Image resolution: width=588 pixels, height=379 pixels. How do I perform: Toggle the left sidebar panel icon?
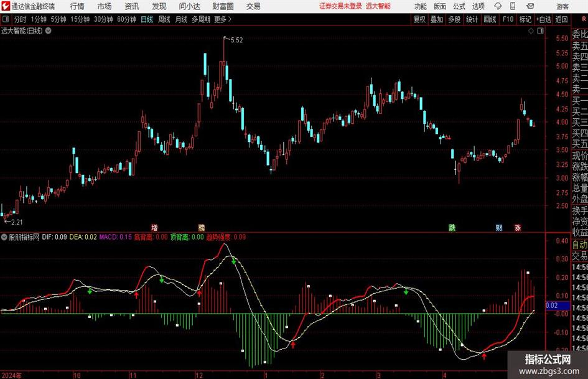[5, 19]
